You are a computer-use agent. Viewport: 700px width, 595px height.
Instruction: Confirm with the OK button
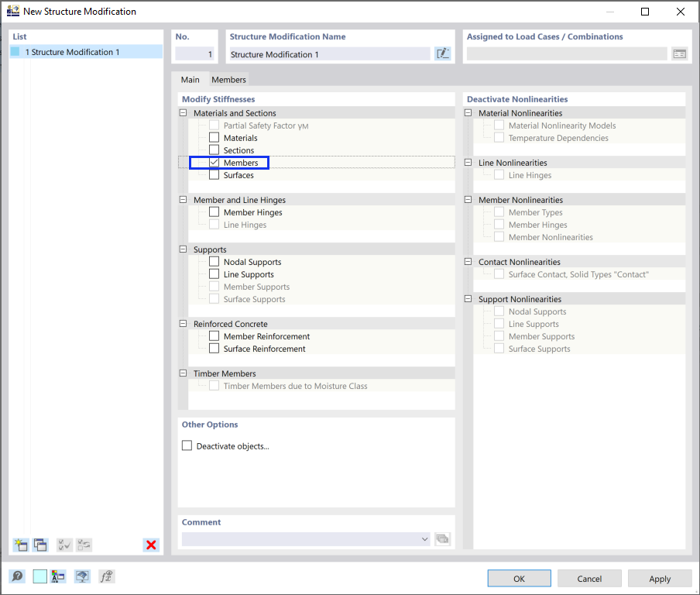coord(520,579)
